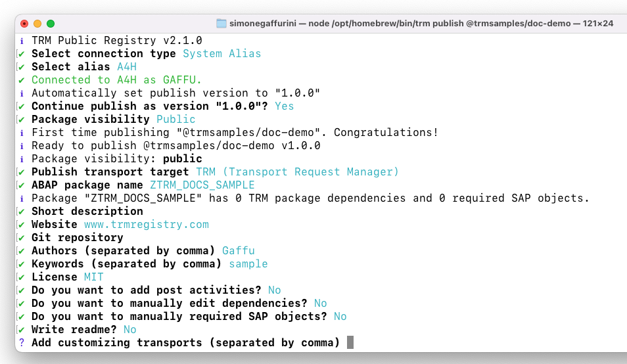Click the 'Automatically set publish version' line
Screen dimensions: 627x364
[175, 93]
